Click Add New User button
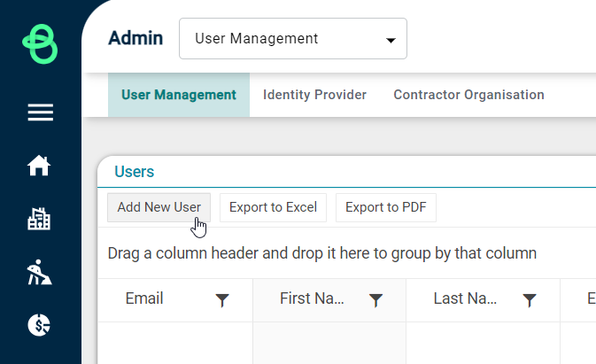 pyautogui.click(x=159, y=207)
